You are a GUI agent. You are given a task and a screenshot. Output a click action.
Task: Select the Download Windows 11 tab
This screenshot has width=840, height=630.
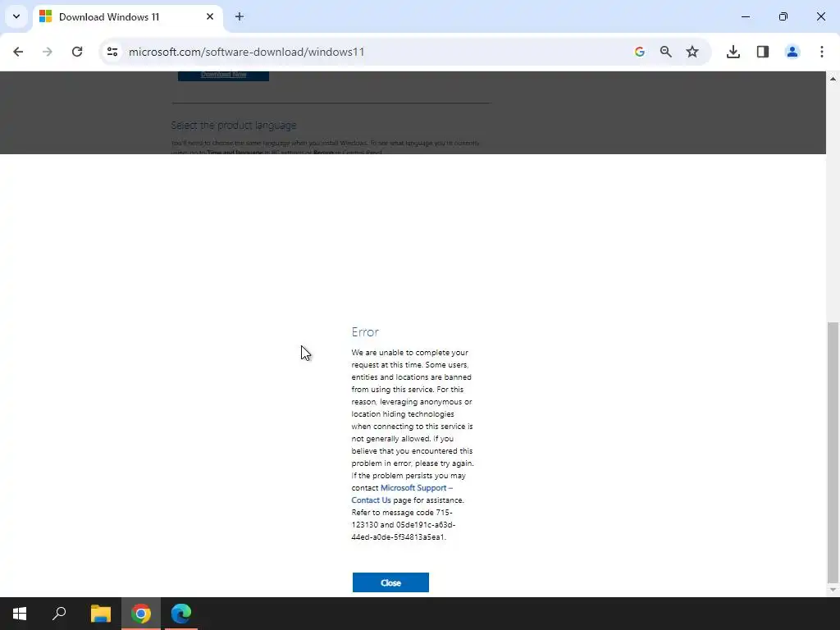click(127, 17)
